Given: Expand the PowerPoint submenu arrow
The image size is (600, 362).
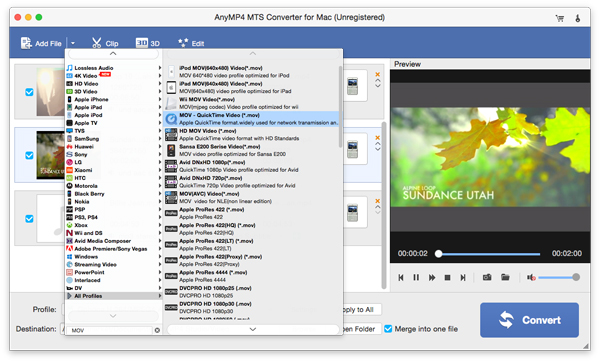Looking at the screenshot, I should click(x=160, y=272).
